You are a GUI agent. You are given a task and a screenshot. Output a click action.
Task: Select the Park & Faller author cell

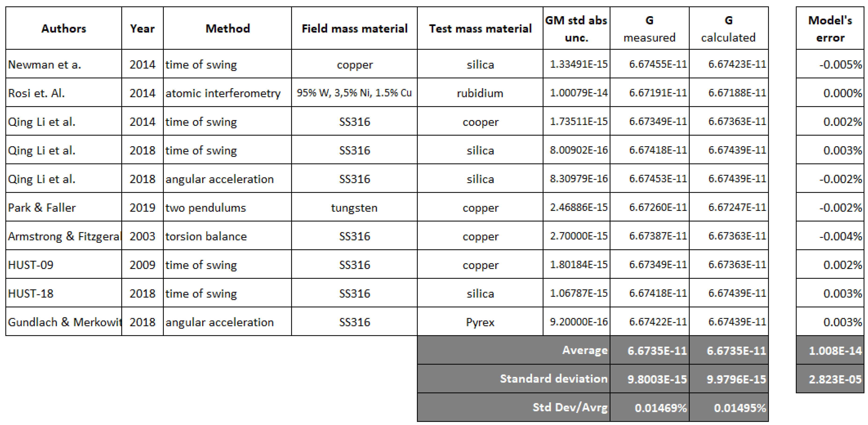(x=42, y=208)
